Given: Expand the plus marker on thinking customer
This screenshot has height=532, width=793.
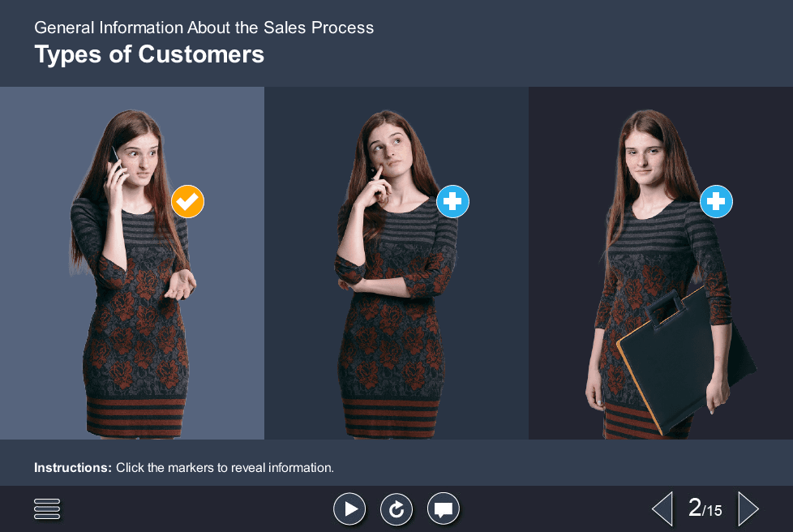Looking at the screenshot, I should 452,202.
